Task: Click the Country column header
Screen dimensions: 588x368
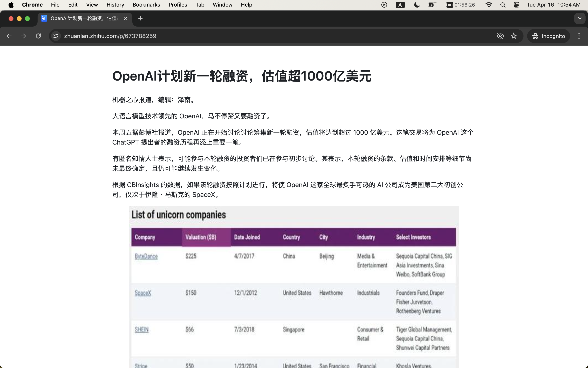Action: tap(291, 237)
